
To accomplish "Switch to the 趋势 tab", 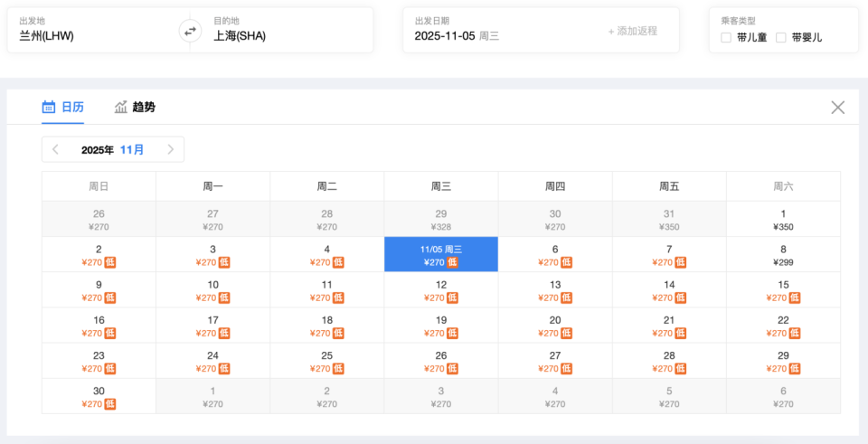I will 144,108.
